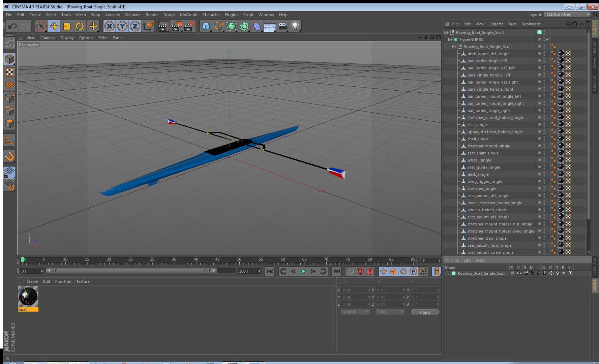
Task: Add a light object
Action: click(296, 26)
